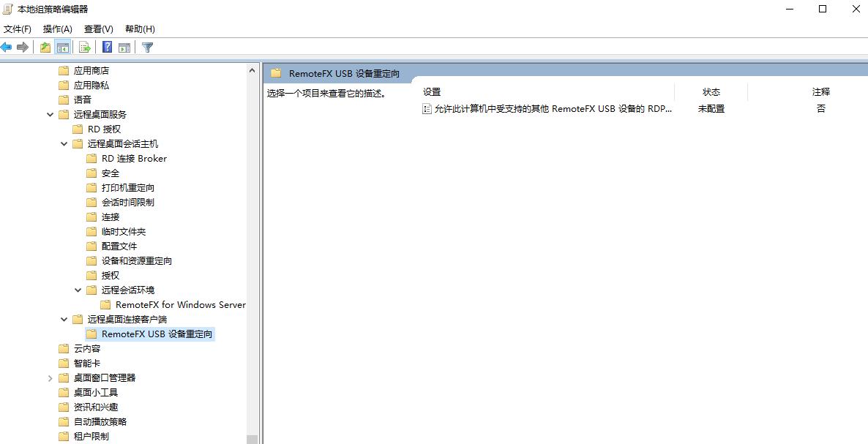Select the 临时文件夹 folder
The image size is (868, 444).
(124, 232)
